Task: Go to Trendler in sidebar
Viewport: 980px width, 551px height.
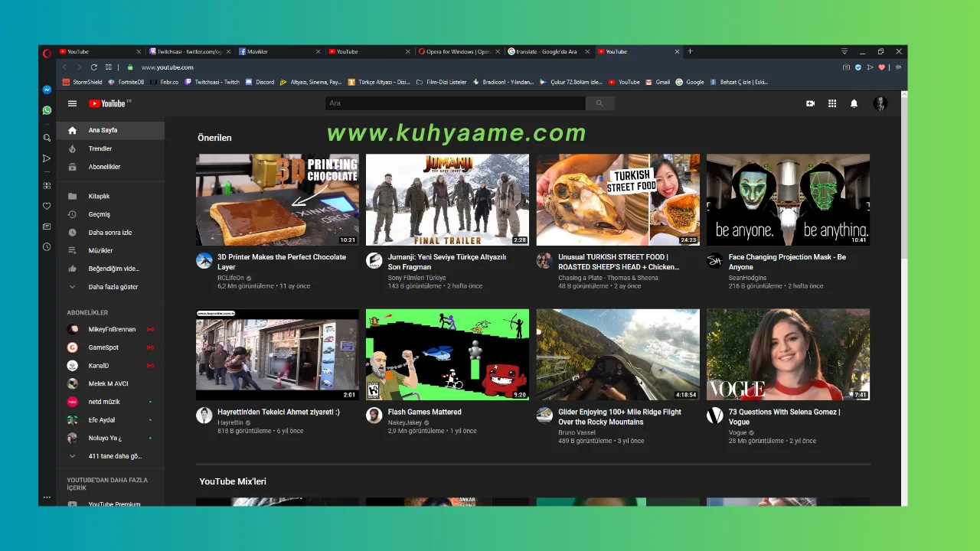Action: pyautogui.click(x=110, y=148)
